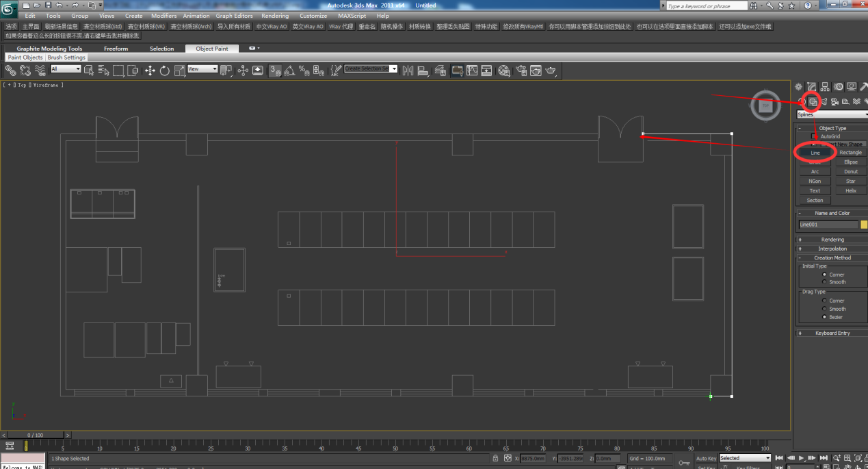Choose the Rectangular Selection Region tool
Image resolution: width=868 pixels, height=469 pixels.
click(118, 70)
